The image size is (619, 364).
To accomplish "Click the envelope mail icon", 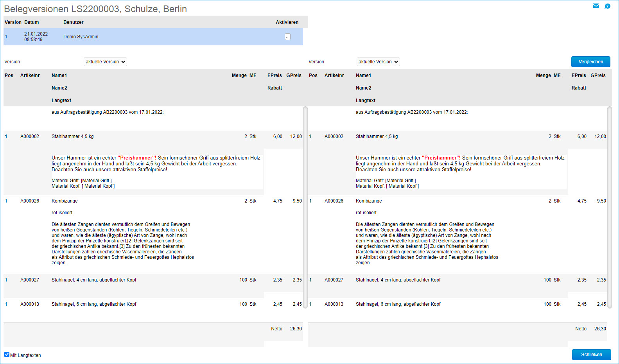I will click(x=596, y=6).
